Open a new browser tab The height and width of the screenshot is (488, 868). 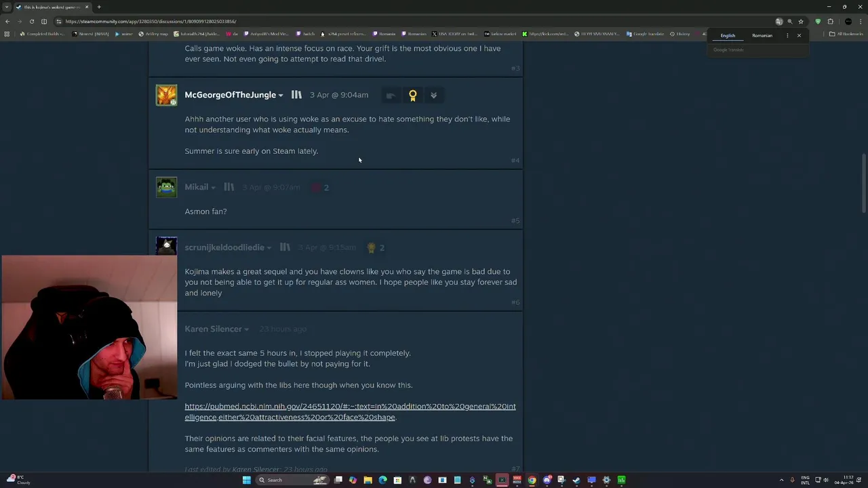pos(99,7)
